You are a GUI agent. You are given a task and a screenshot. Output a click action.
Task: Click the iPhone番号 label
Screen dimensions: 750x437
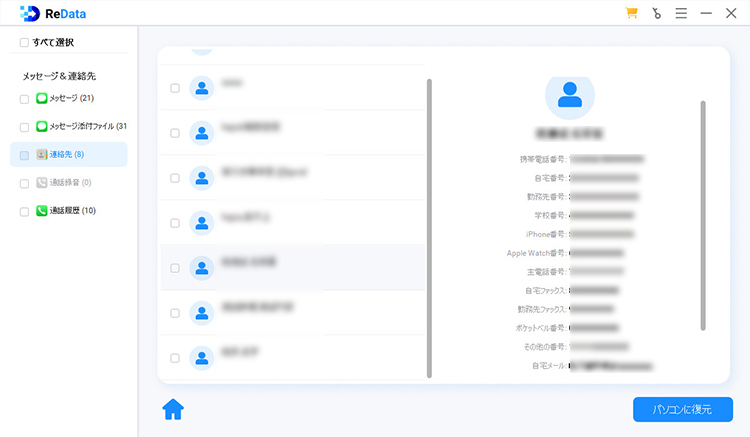(547, 234)
